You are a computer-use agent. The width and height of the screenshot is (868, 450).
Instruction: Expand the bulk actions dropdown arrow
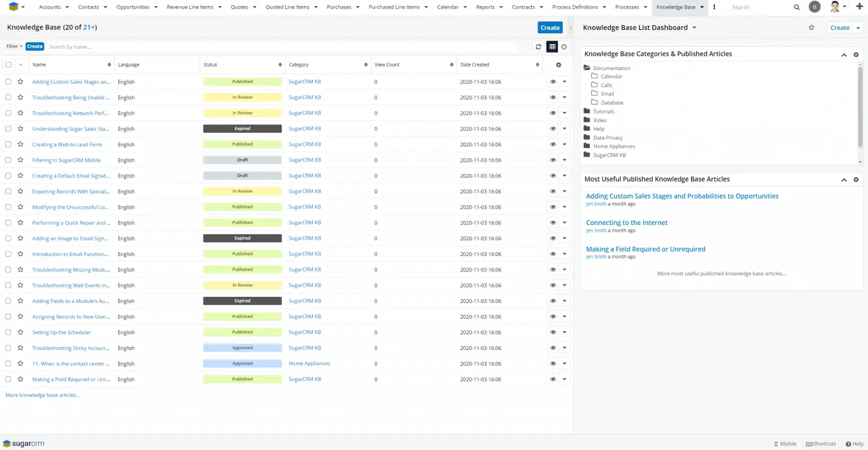click(x=20, y=64)
